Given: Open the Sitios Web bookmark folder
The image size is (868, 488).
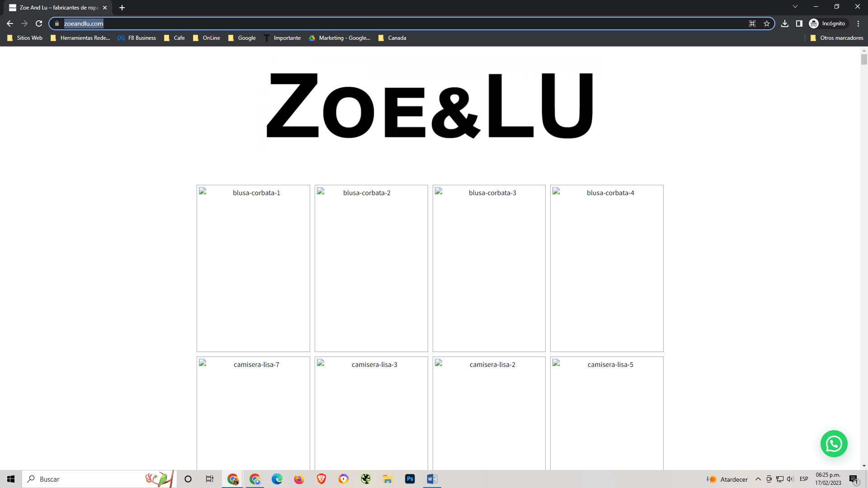Looking at the screenshot, I should (25, 38).
